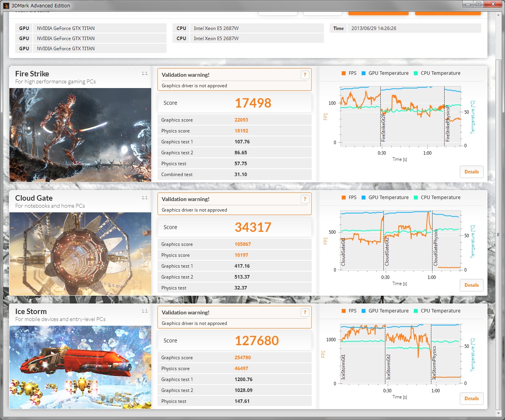This screenshot has height=420, width=505.
Task: Click "For notebooks and home PCs" subtitle
Action: click(x=50, y=206)
